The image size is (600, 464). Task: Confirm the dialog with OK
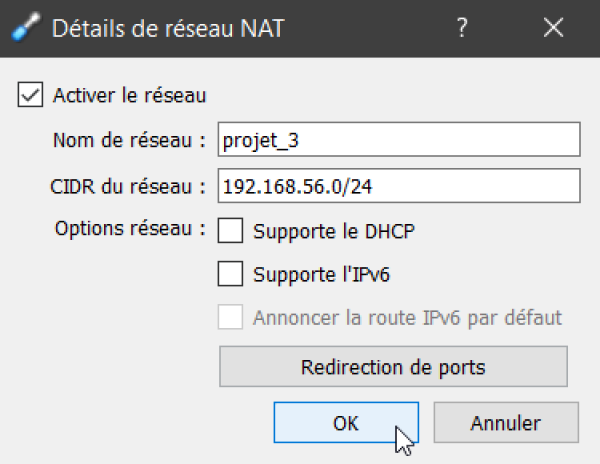(x=346, y=423)
